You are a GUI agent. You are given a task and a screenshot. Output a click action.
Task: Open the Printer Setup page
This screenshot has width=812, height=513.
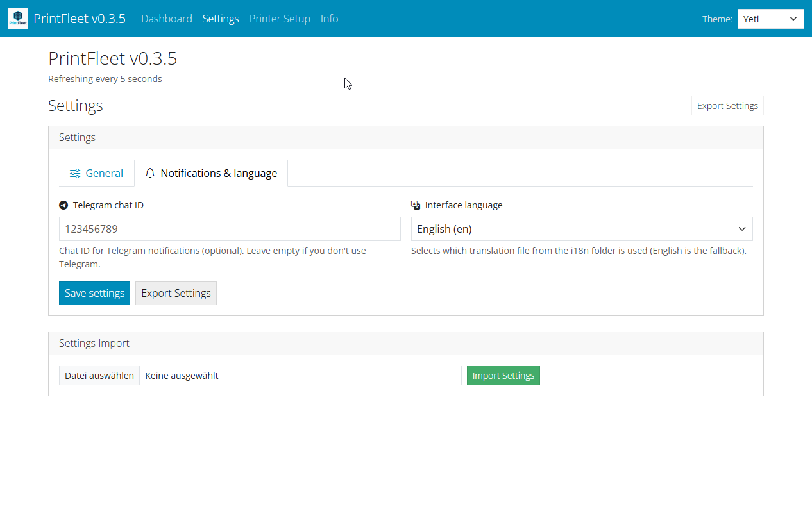[280, 19]
